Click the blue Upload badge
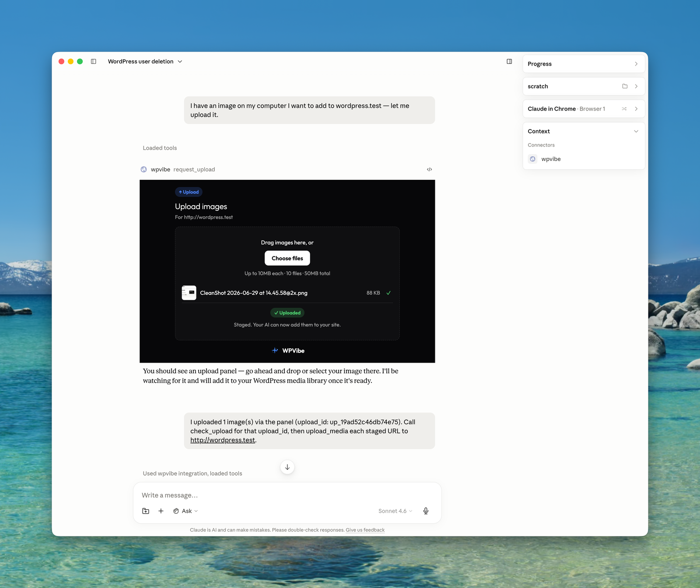Image resolution: width=700 pixels, height=588 pixels. pyautogui.click(x=189, y=192)
